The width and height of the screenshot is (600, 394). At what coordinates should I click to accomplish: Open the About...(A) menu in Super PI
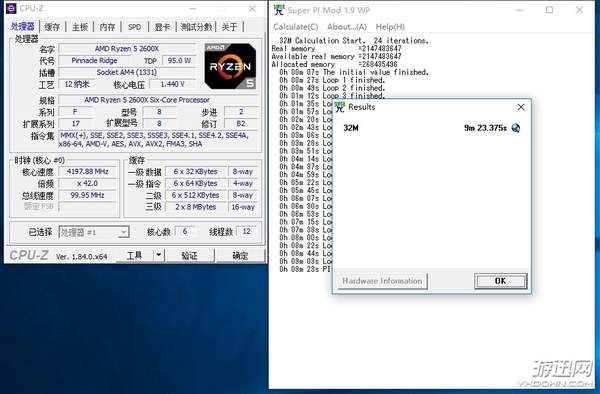tap(347, 27)
